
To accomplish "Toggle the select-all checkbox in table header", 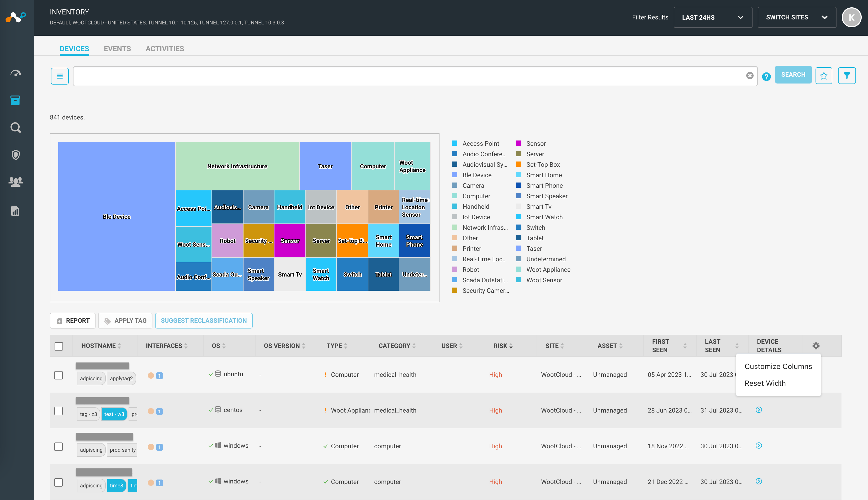I will pos(59,346).
